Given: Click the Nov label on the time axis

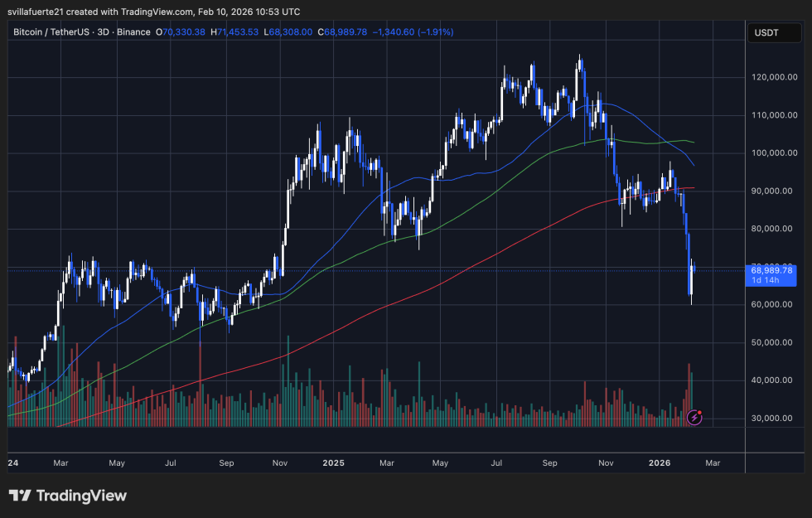Looking at the screenshot, I should [606, 463].
